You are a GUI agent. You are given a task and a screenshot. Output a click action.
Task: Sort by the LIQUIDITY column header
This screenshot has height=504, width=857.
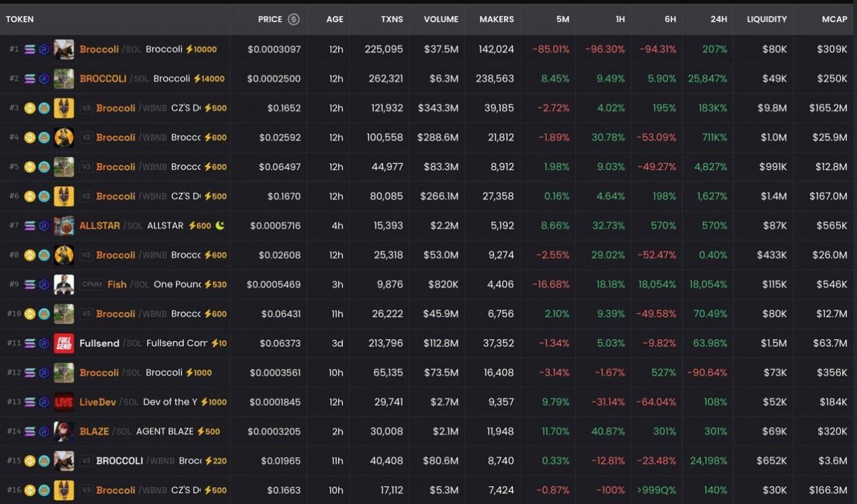coord(766,19)
